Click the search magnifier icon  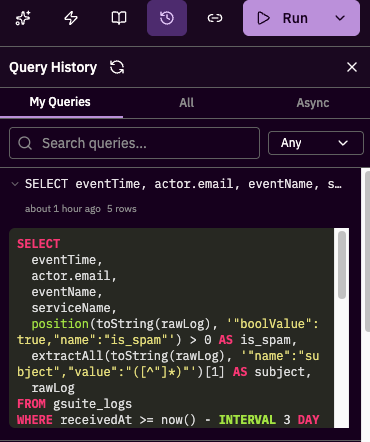(x=25, y=143)
